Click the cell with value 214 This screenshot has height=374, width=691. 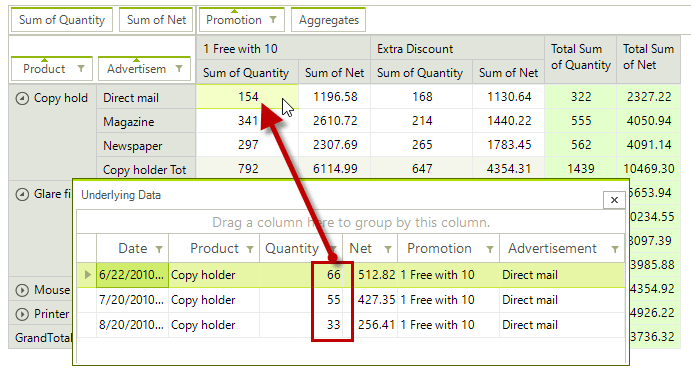pyautogui.click(x=422, y=121)
